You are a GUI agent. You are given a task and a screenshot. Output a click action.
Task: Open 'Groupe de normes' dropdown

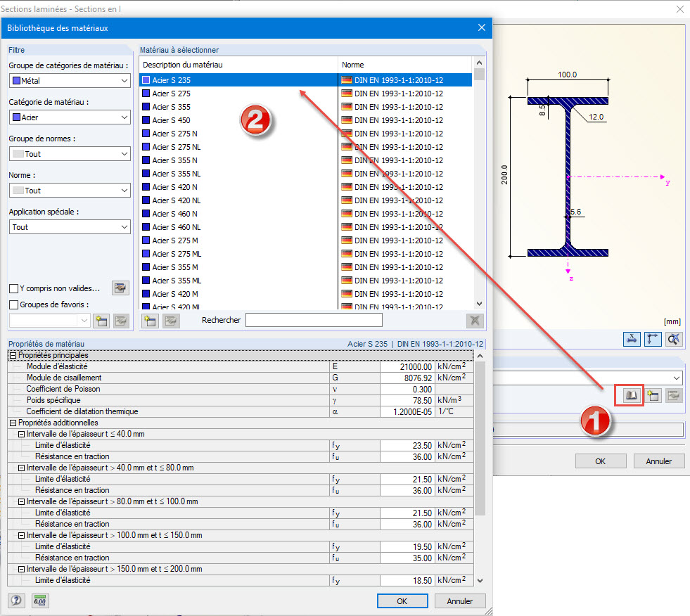[70, 153]
